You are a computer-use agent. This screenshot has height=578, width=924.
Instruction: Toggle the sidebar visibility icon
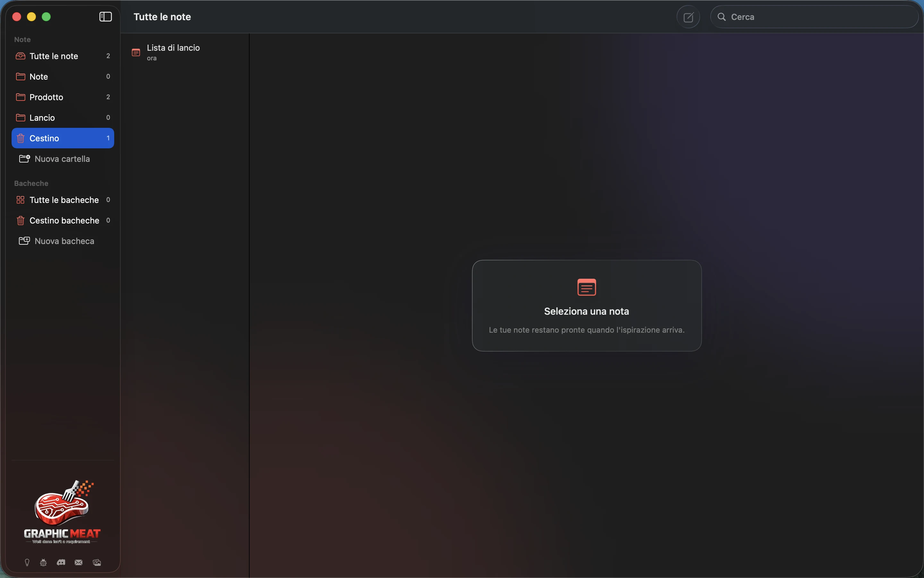(105, 17)
